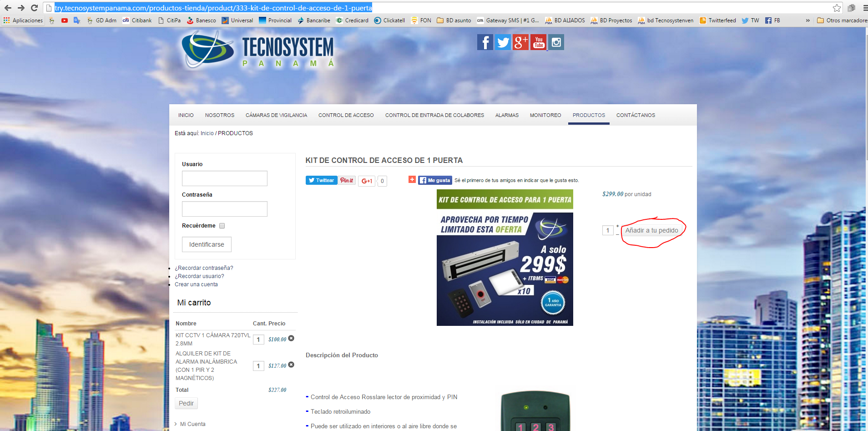Open the Citibank bookmark
Viewport: 868px width, 431px height.
tap(137, 20)
